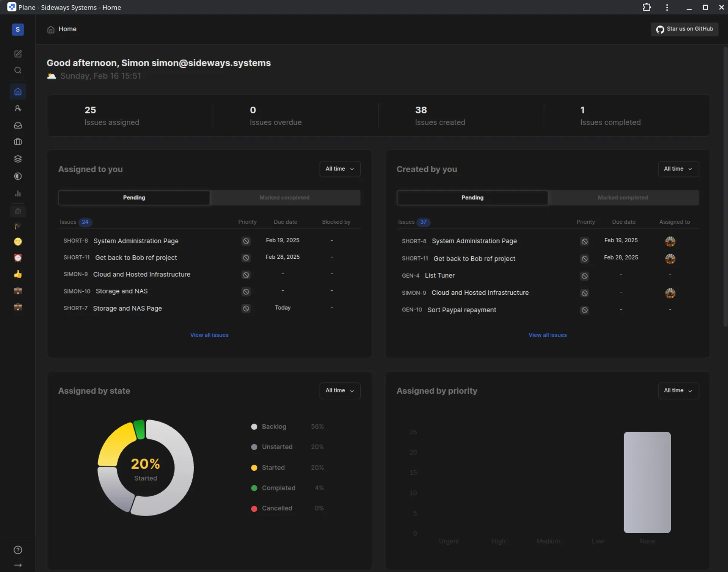Open SHORT-7 Storage and NAS Page issue
The width and height of the screenshot is (728, 572).
(x=127, y=308)
